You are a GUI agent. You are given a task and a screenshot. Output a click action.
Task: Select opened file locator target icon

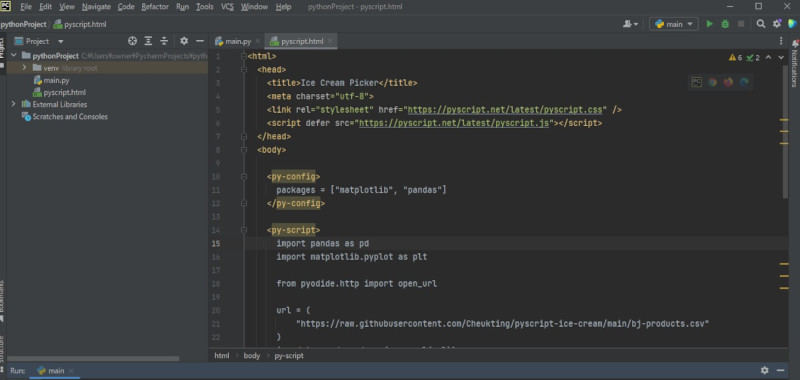(132, 41)
